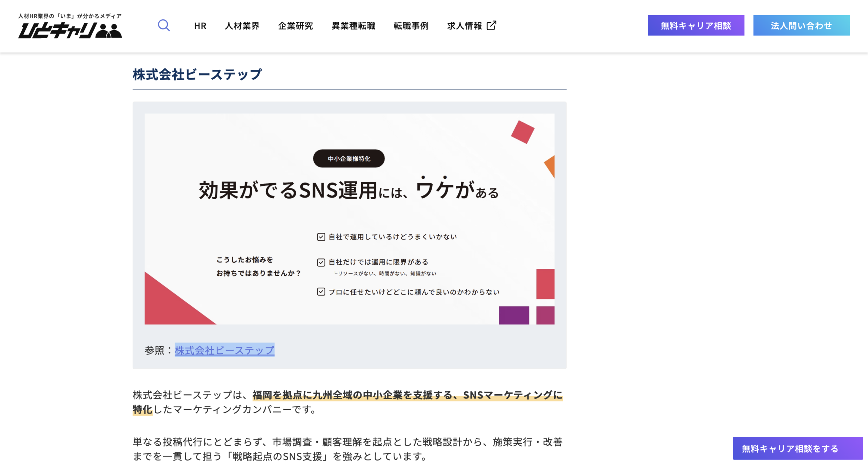Open the 人材業界 menu item
Image resolution: width=868 pixels, height=467 pixels.
pos(242,26)
